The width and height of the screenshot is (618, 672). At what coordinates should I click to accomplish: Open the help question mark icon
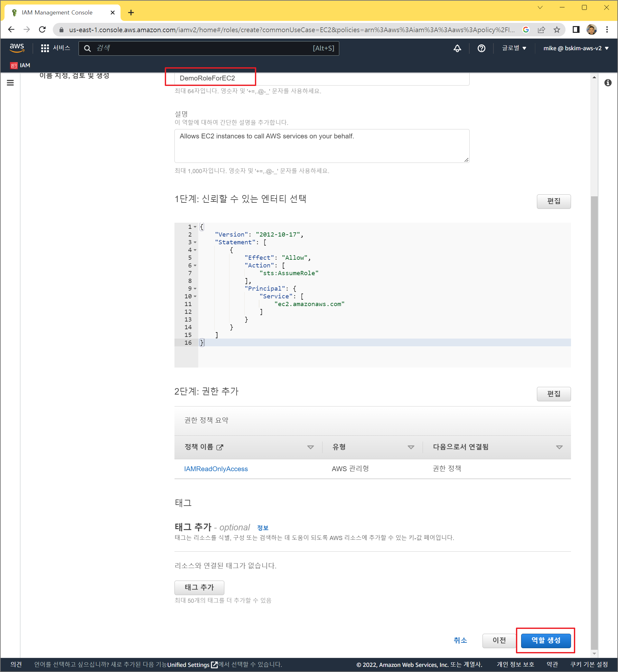[x=481, y=48]
